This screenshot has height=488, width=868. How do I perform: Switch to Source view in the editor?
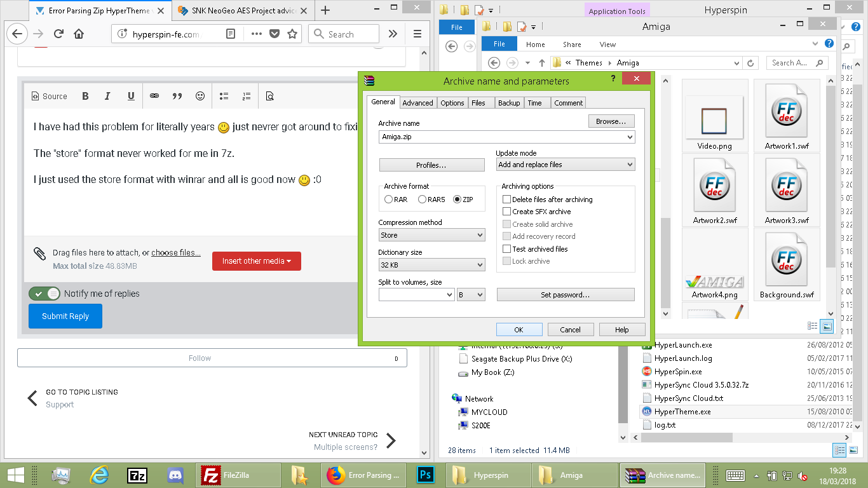point(50,96)
